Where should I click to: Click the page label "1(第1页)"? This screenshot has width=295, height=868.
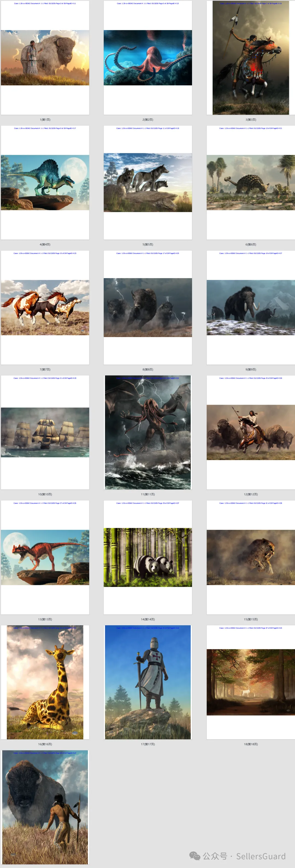tap(45, 120)
